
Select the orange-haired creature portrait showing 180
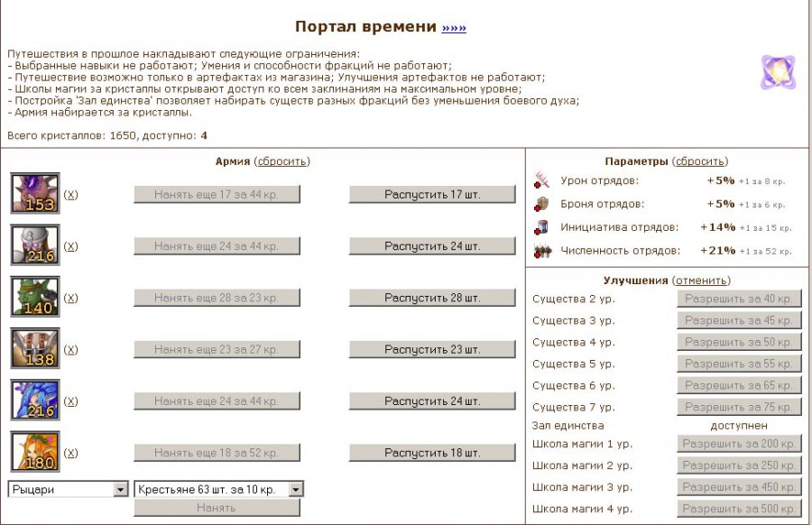coord(35,452)
